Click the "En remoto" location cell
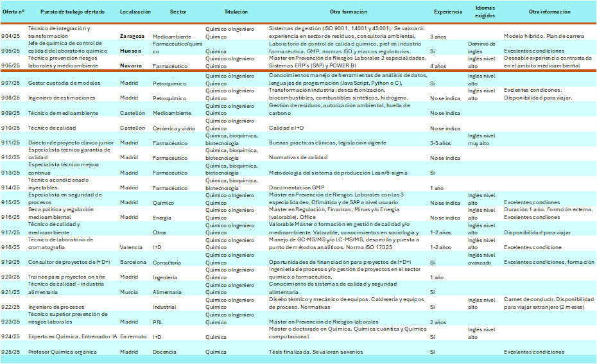The height and width of the screenshot is (364, 597). click(x=134, y=337)
